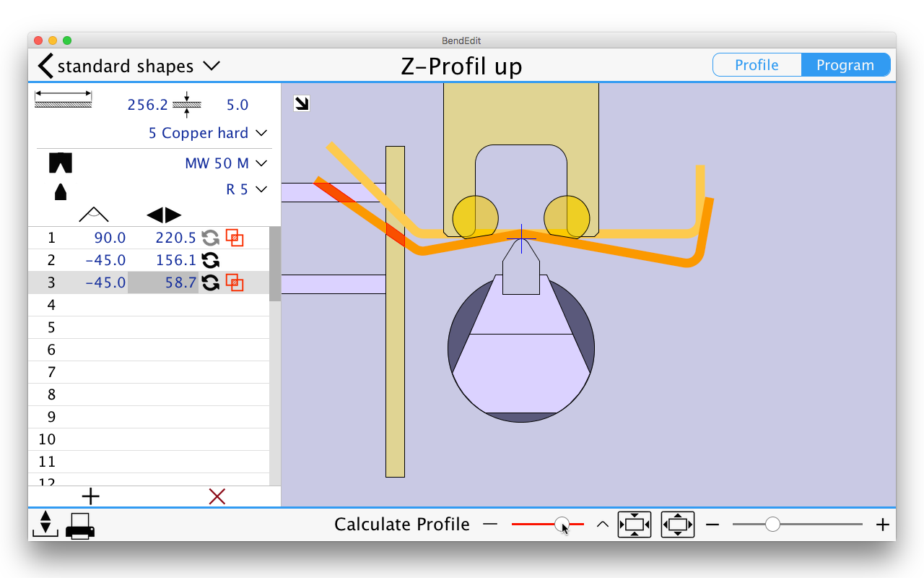This screenshot has height=578, width=924.
Task: Toggle rotate icon on bend row 2
Action: coord(210,260)
